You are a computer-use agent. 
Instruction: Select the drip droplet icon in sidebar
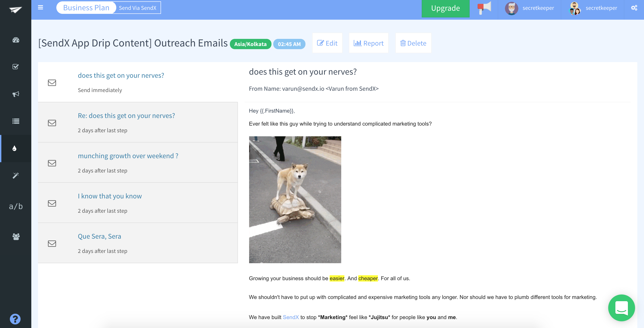pos(15,148)
